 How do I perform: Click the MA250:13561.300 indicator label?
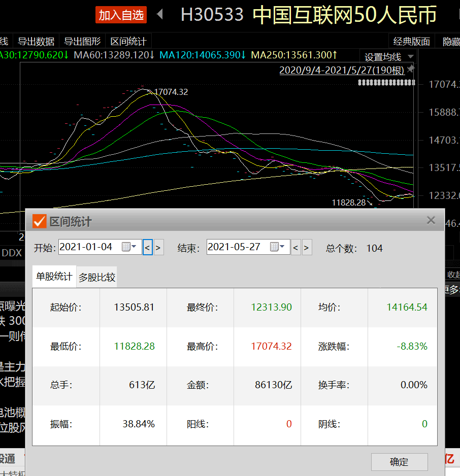[294, 55]
